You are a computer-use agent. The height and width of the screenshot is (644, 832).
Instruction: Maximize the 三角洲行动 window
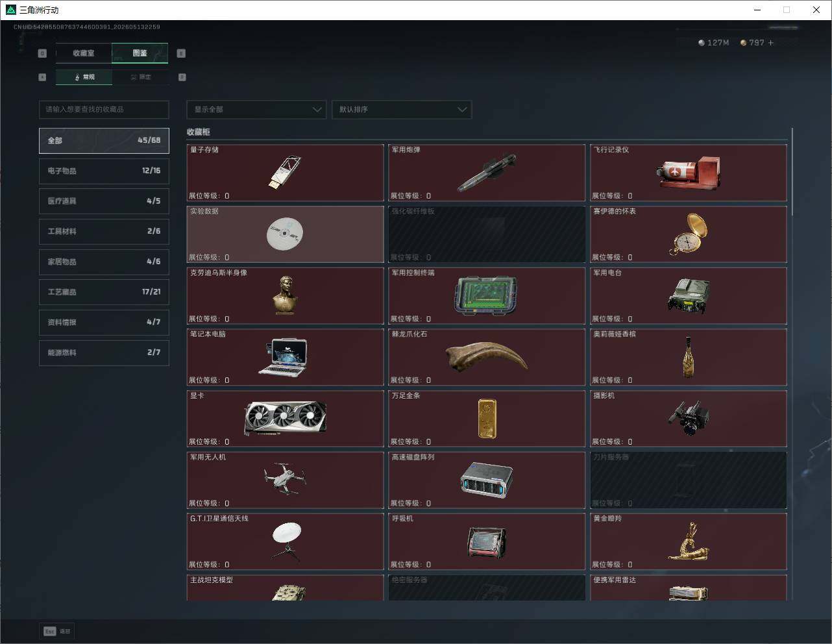[x=787, y=10]
